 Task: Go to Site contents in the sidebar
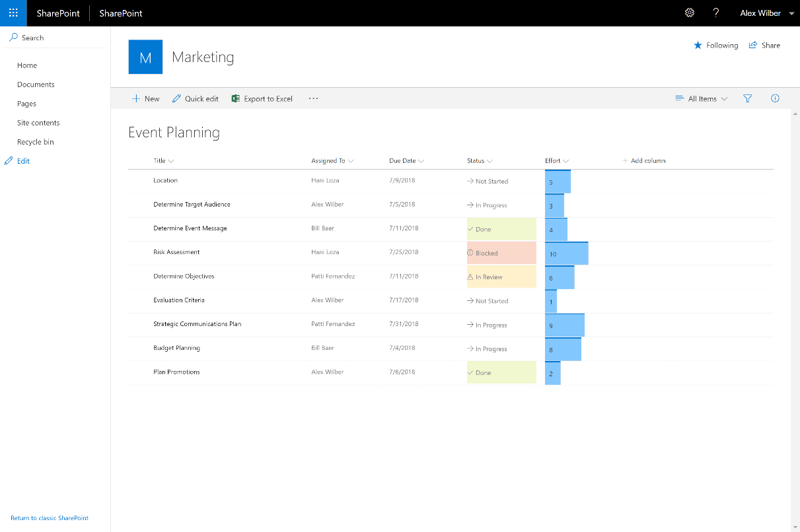(x=38, y=122)
